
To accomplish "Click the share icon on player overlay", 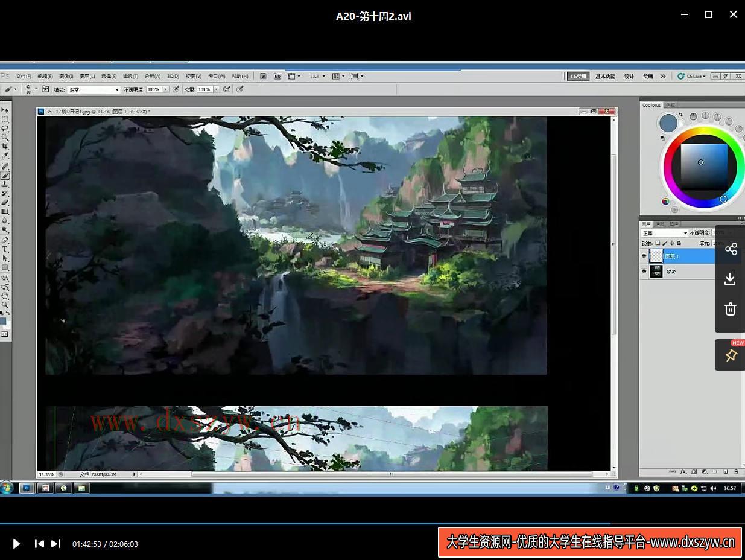I will [731, 249].
